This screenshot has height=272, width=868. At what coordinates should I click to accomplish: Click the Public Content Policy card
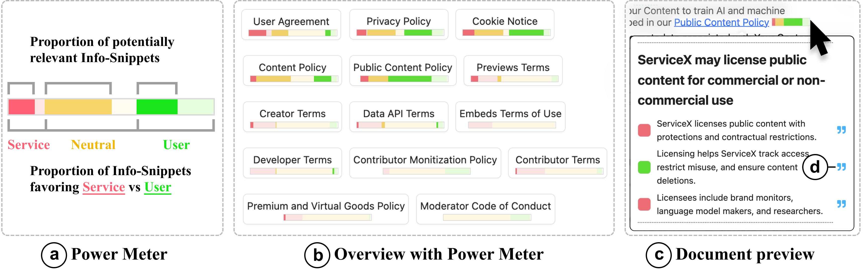403,71
